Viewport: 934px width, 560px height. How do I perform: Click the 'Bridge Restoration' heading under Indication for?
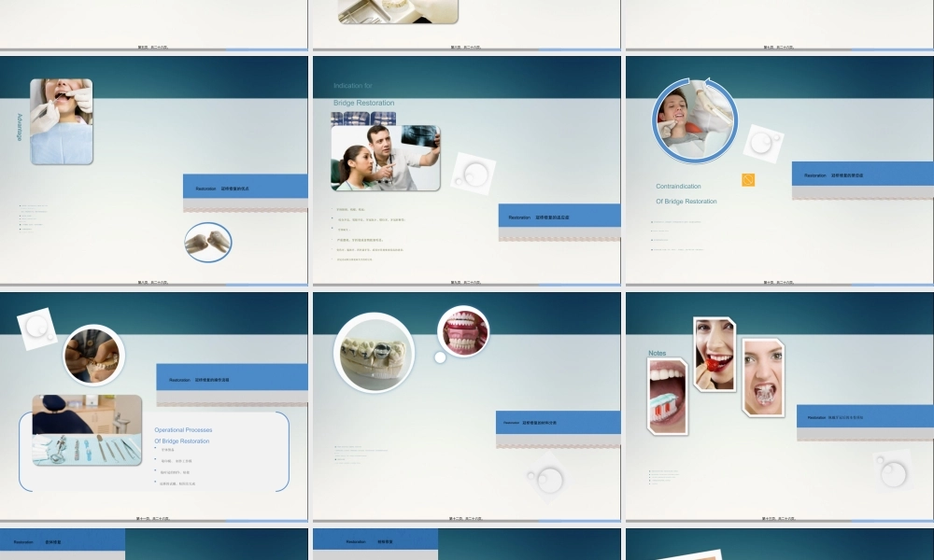[x=363, y=103]
